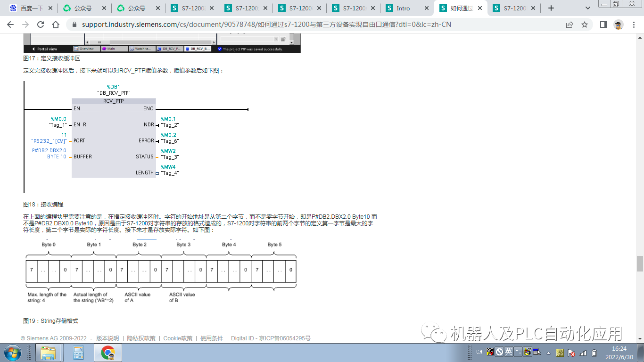
Task: Show hidden system tray icons
Action: (548, 353)
